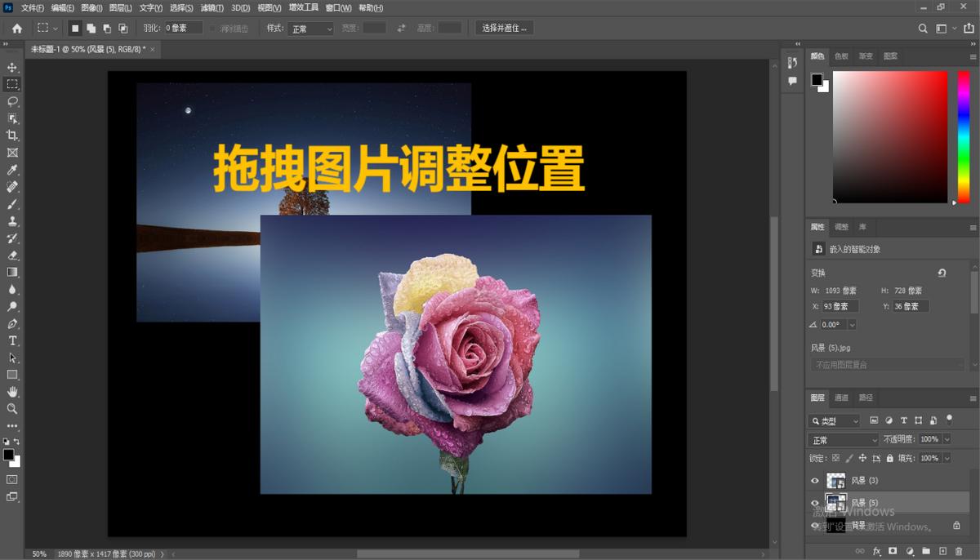Delete current layer with trash icon
This screenshot has width=980, height=560.
click(959, 552)
